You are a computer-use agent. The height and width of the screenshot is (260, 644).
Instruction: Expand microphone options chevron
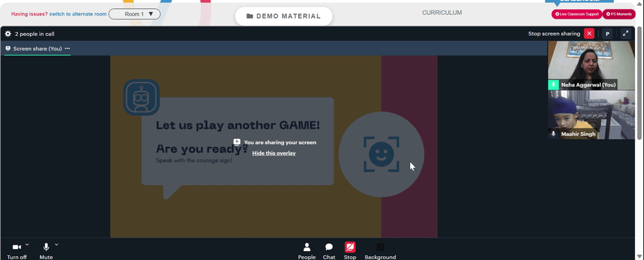pos(57,245)
